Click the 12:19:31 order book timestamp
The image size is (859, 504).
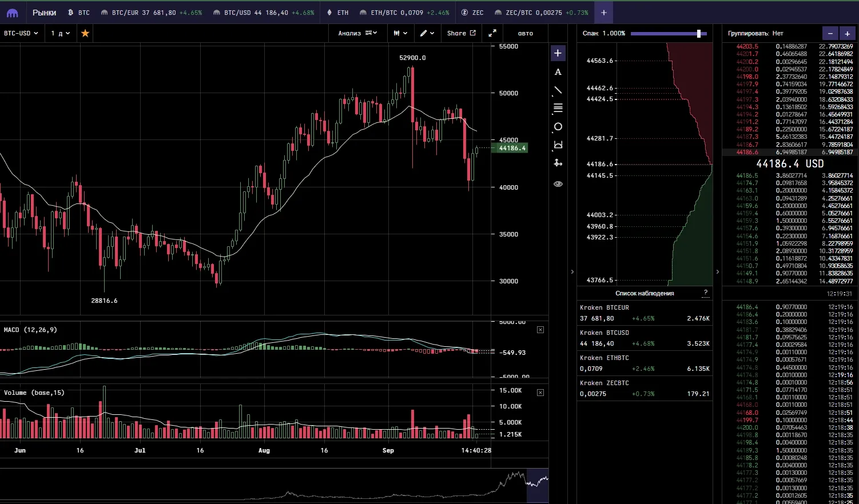840,294
